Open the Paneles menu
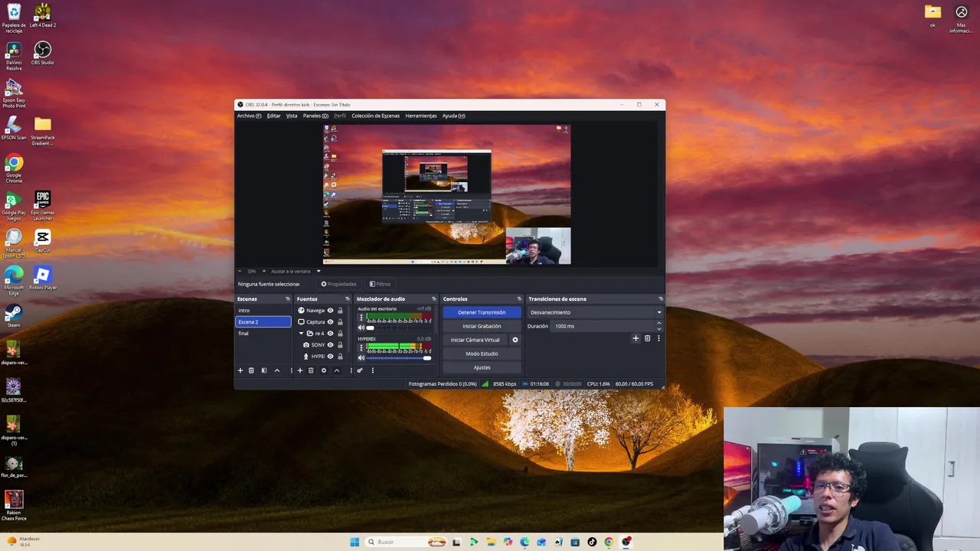 tap(315, 116)
